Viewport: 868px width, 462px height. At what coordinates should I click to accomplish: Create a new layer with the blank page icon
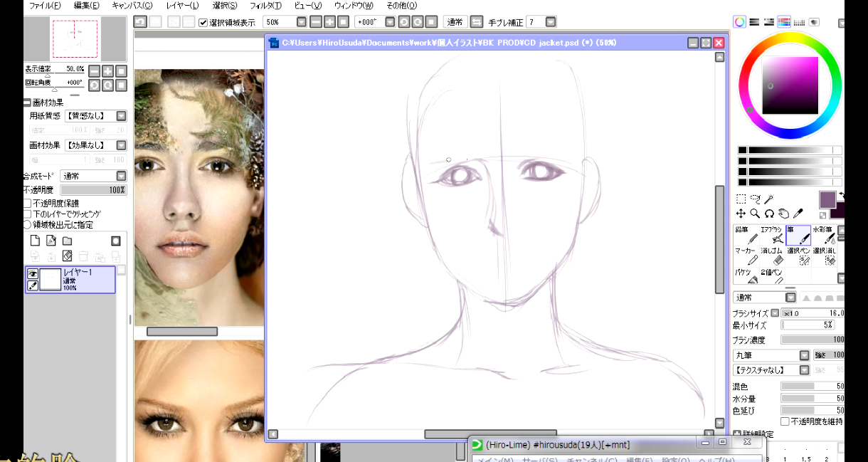click(x=33, y=241)
